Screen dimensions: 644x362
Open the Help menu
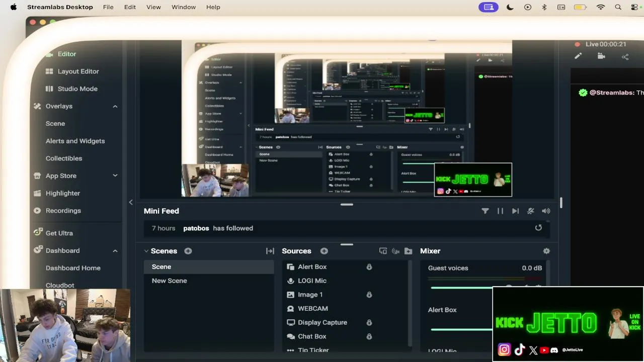tap(213, 7)
